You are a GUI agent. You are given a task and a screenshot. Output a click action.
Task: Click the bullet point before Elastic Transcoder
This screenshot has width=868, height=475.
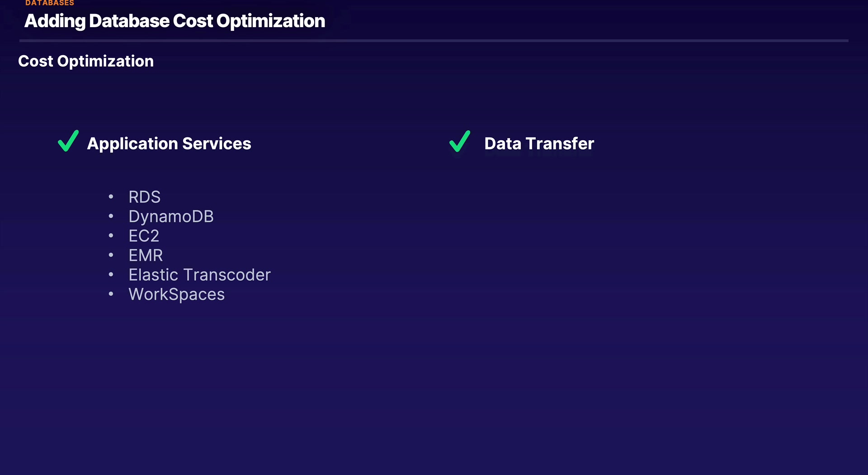click(111, 275)
